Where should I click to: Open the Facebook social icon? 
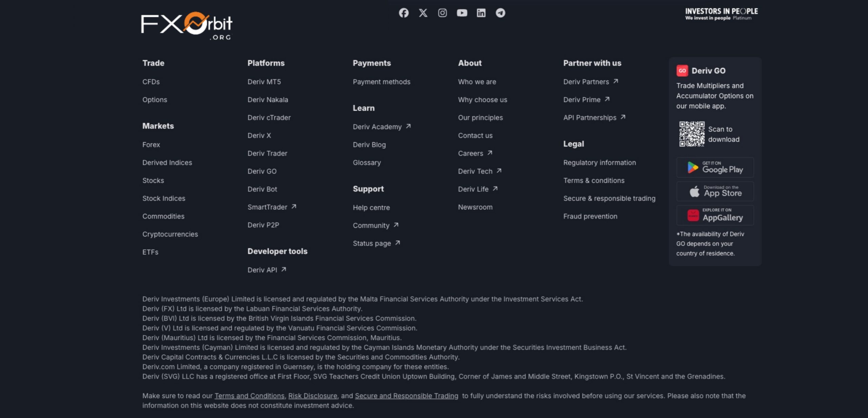(x=403, y=13)
